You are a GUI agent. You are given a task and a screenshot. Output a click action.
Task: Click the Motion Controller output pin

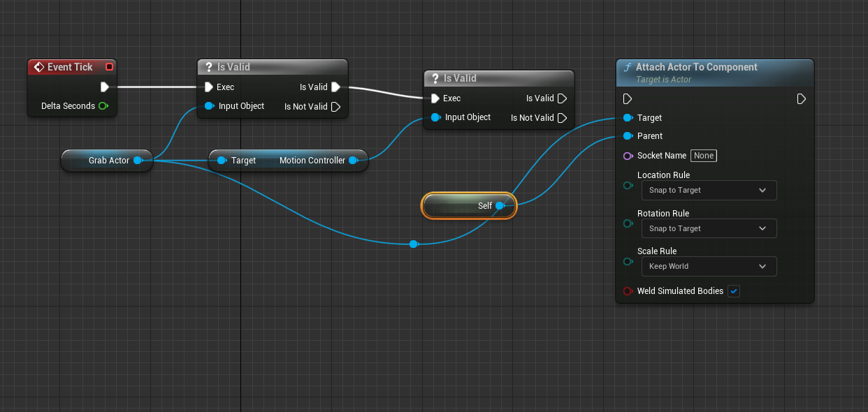tap(353, 161)
